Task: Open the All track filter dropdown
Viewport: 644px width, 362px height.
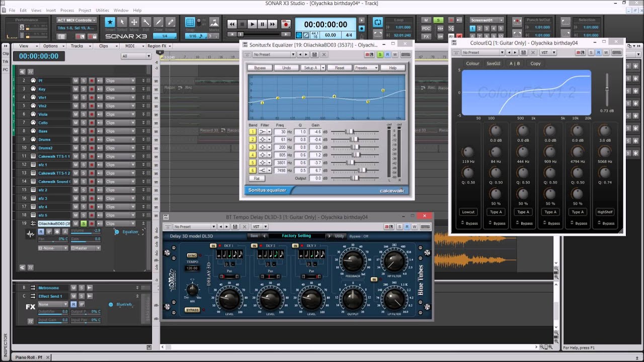Action: pos(136,56)
